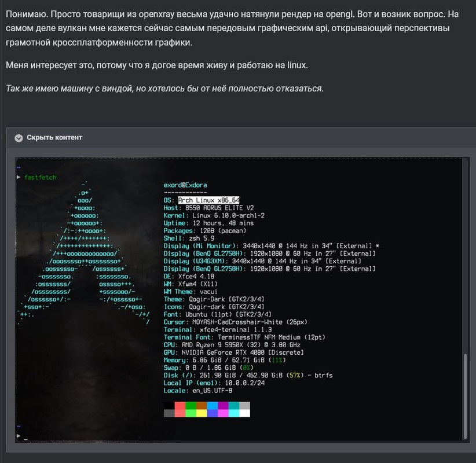Click the 'CPU: AMD Ryzen 9 5950X' line
Screen dimensions: 476x463
(232, 345)
